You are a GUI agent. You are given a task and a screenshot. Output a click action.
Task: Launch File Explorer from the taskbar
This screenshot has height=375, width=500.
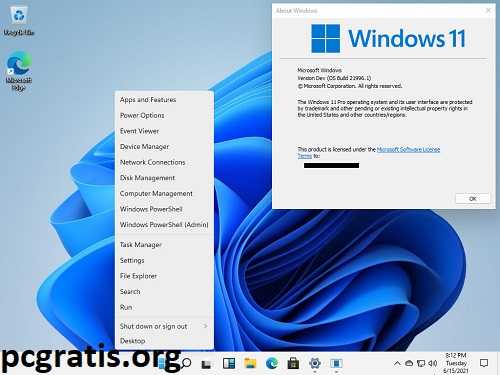point(250,363)
